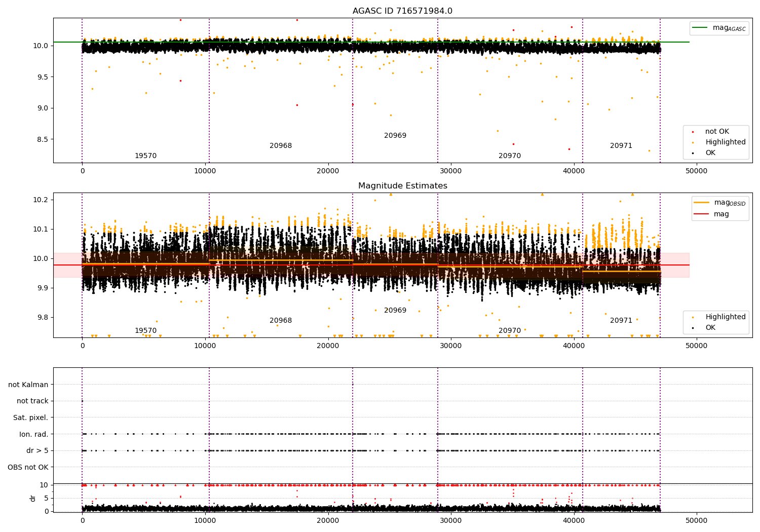Click the red 'mag' legend line in middle plot
Image resolution: width=760 pixels, height=532 pixels.
click(702, 214)
